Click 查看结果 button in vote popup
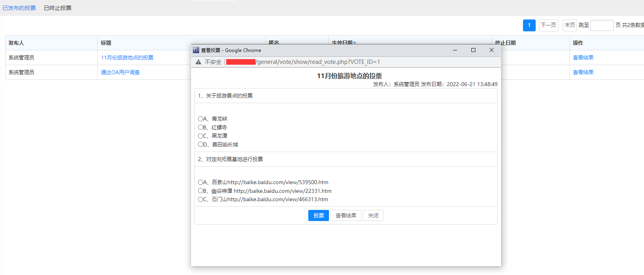 point(346,215)
